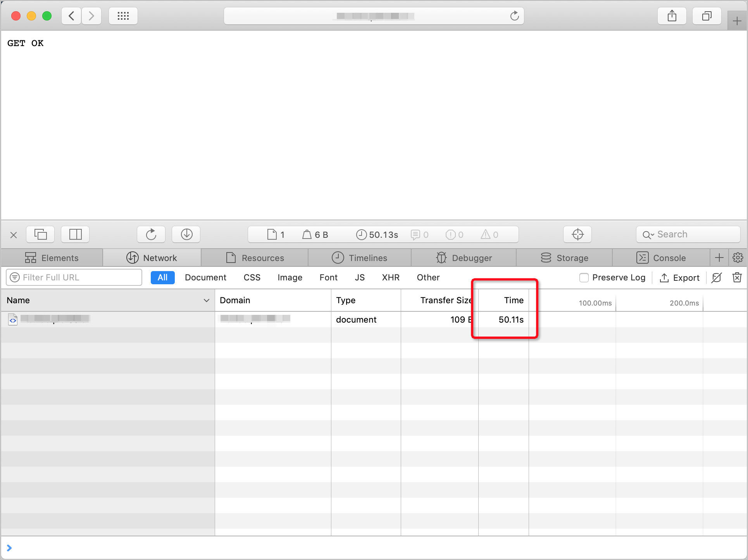
Task: Detach inspector into separate window
Action: 41,234
